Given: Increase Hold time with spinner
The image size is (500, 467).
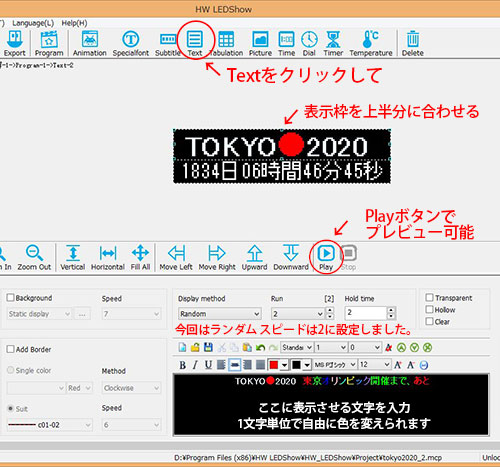Looking at the screenshot, I should pos(391,310).
